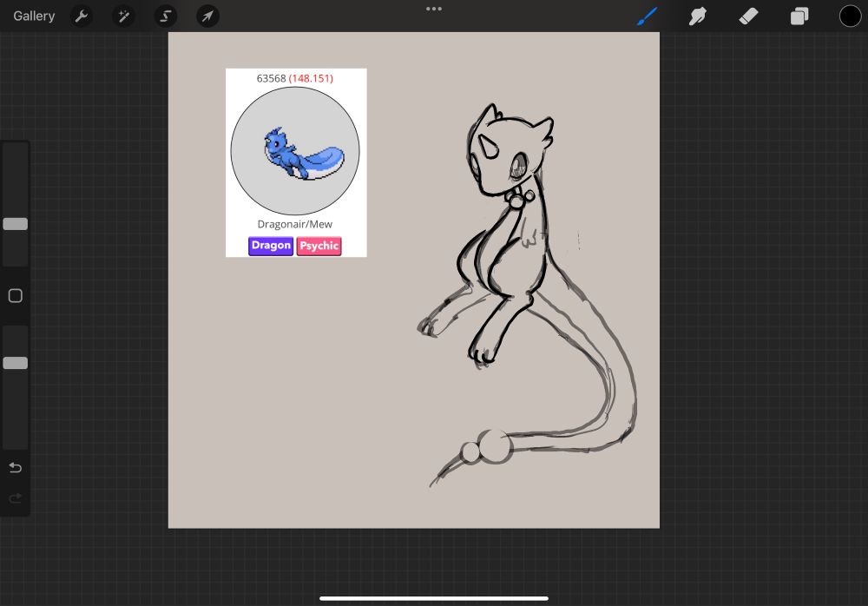Screen dimensions: 868x606
Task: Open the Gallery view
Action: click(34, 16)
